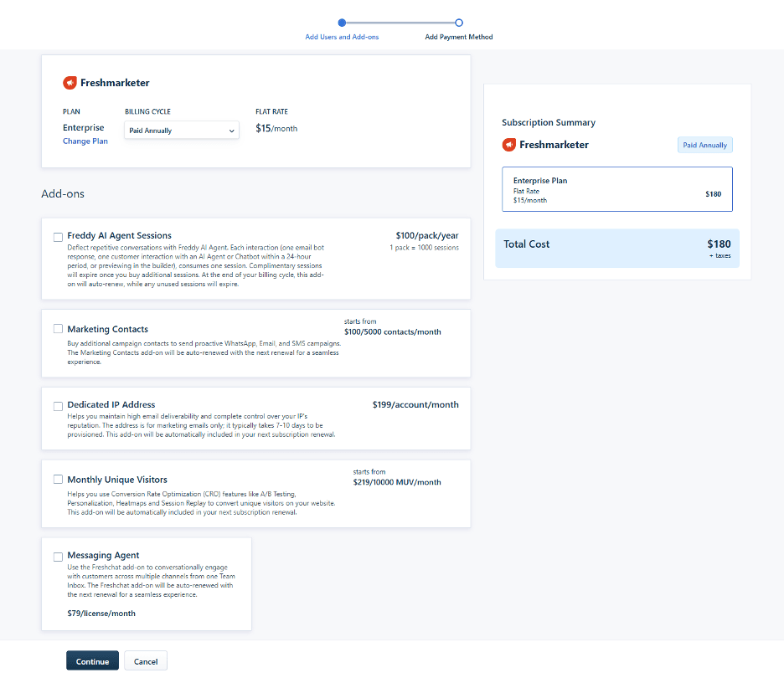Click the empty progress step circle
784x678 pixels.
(459, 23)
